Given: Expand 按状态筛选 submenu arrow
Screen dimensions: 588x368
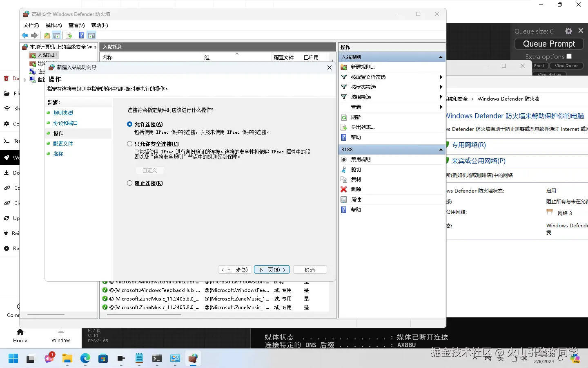Looking at the screenshot, I should [x=441, y=87].
